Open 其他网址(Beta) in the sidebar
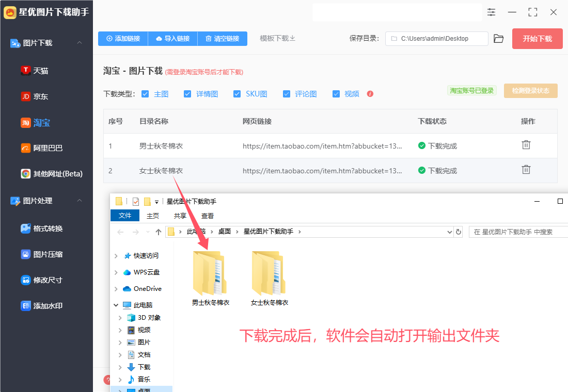Screen dimensions: 568x392 [52, 174]
